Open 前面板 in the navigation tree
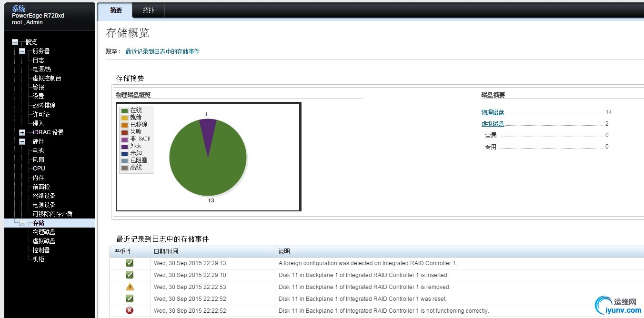 [x=41, y=187]
